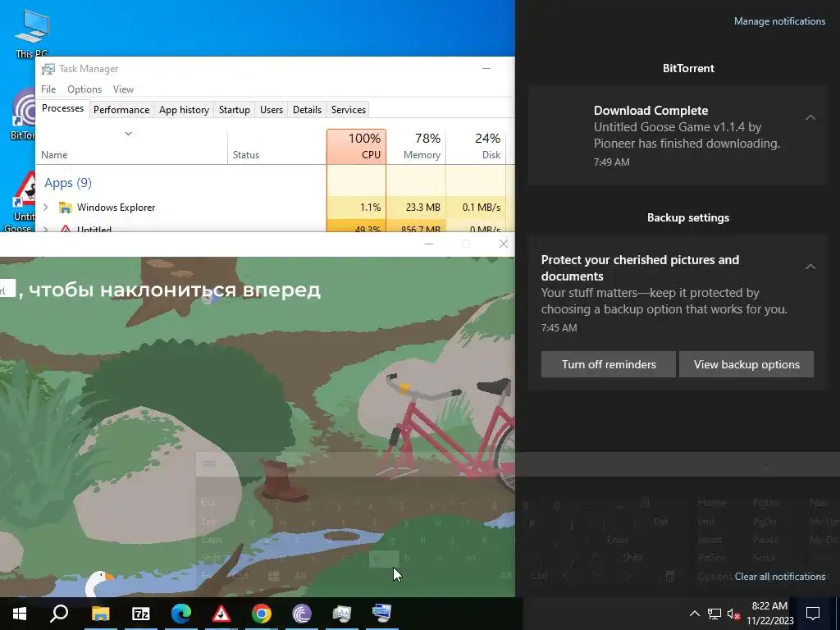Switch to Task Manager taskbar icon
Screen dimensions: 840x630
tap(342, 614)
